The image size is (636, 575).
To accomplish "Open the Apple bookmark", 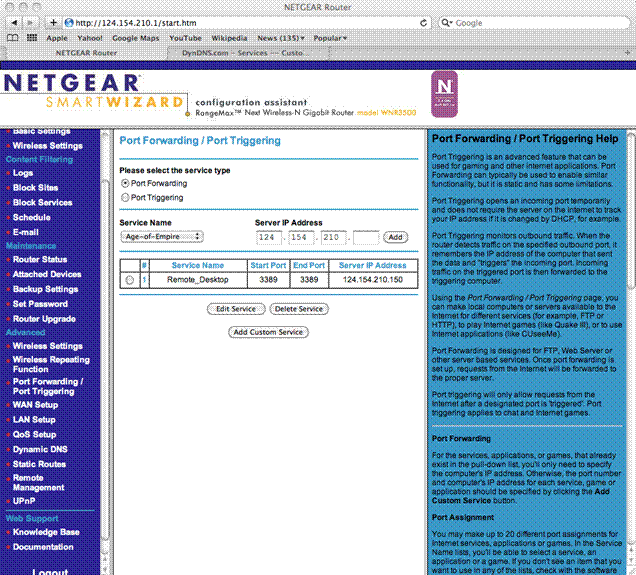I will 57,38.
